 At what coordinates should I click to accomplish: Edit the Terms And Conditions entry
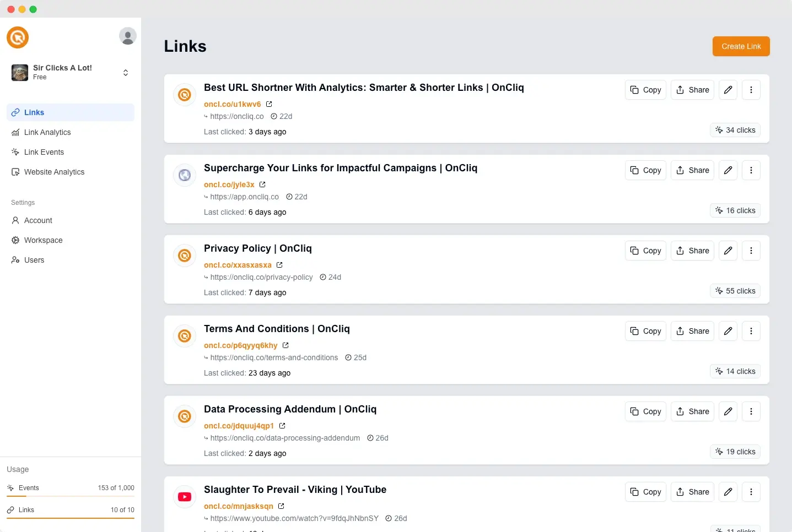[x=728, y=331]
